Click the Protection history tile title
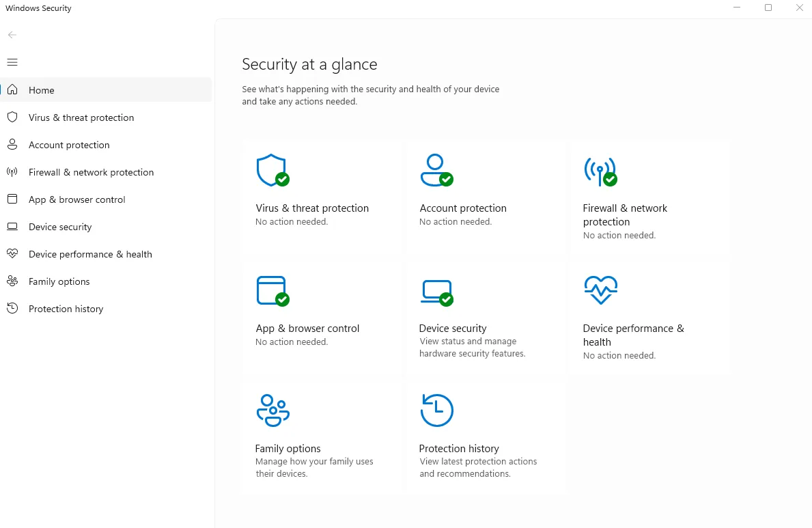Viewport: 812px width, 528px height. [459, 449]
